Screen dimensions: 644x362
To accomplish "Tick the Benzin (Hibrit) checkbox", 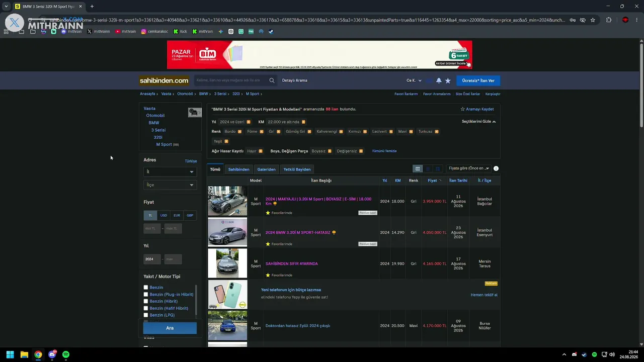I will (146, 301).
